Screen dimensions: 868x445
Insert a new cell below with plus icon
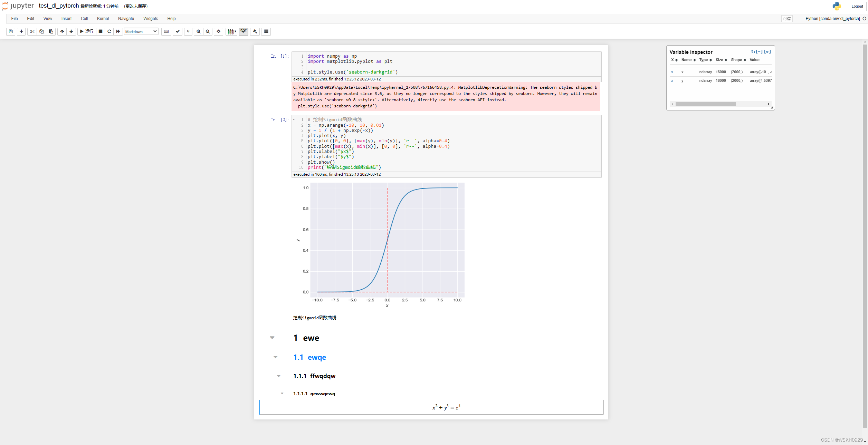point(21,31)
